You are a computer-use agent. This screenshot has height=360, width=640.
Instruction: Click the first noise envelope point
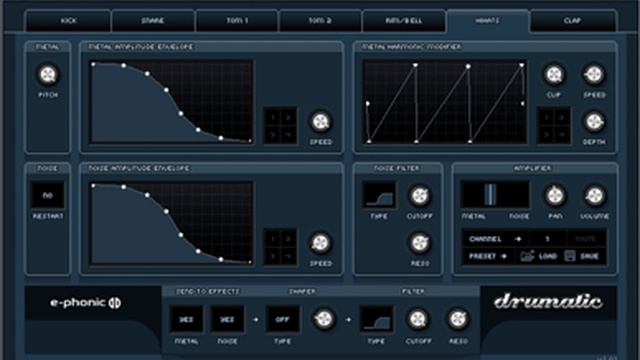(93, 186)
